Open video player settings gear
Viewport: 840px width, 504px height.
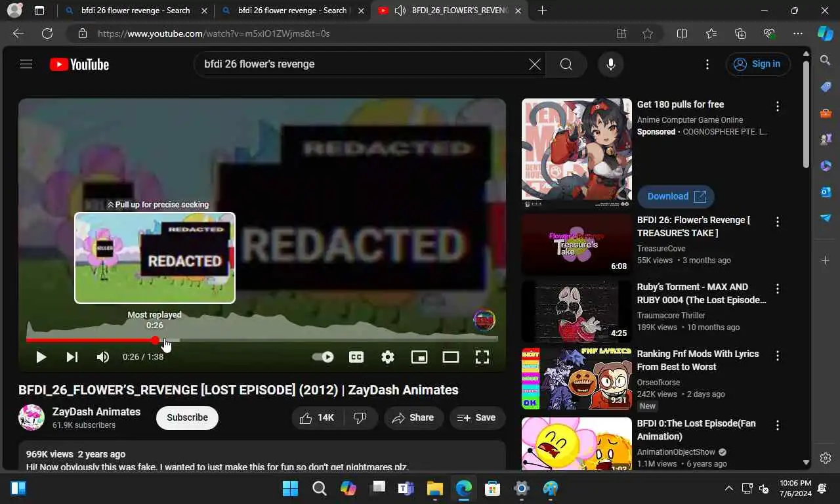[x=388, y=357]
